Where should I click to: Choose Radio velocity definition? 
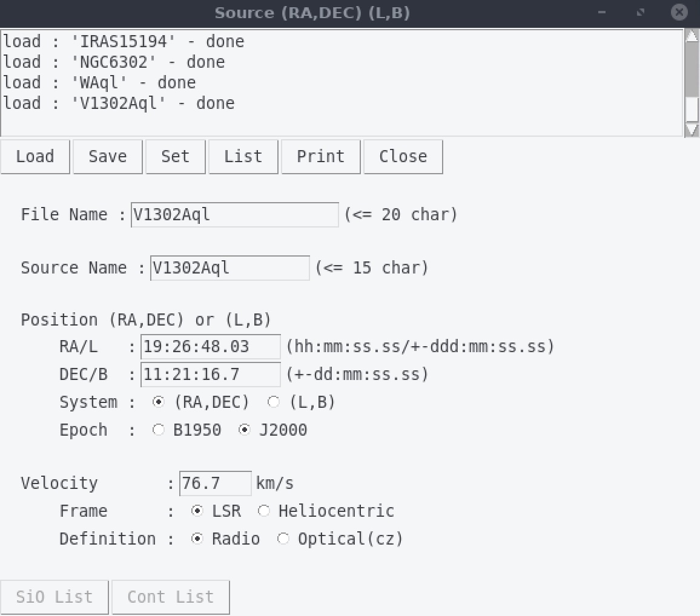point(197,539)
